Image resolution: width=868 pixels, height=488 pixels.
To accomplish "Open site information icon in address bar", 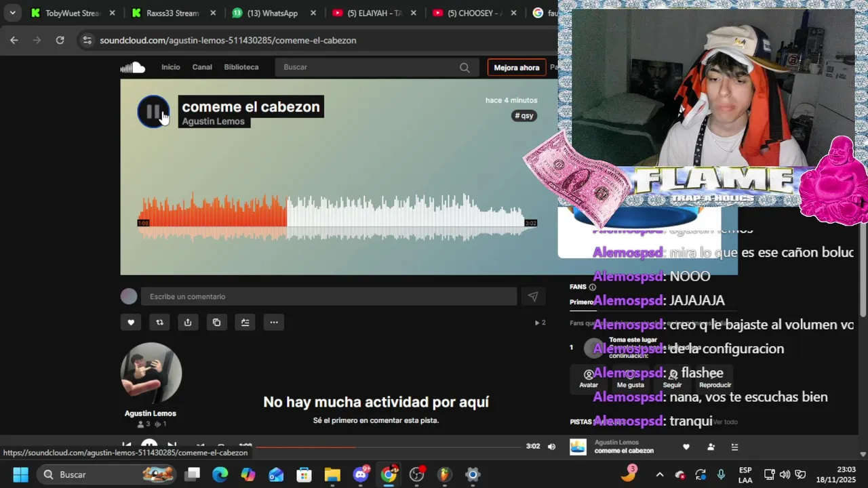I will click(x=87, y=40).
